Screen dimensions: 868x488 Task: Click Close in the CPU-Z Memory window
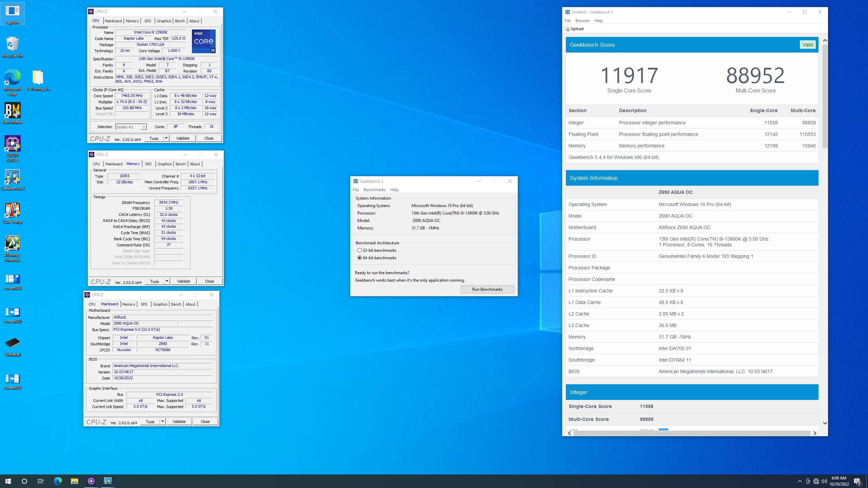210,281
